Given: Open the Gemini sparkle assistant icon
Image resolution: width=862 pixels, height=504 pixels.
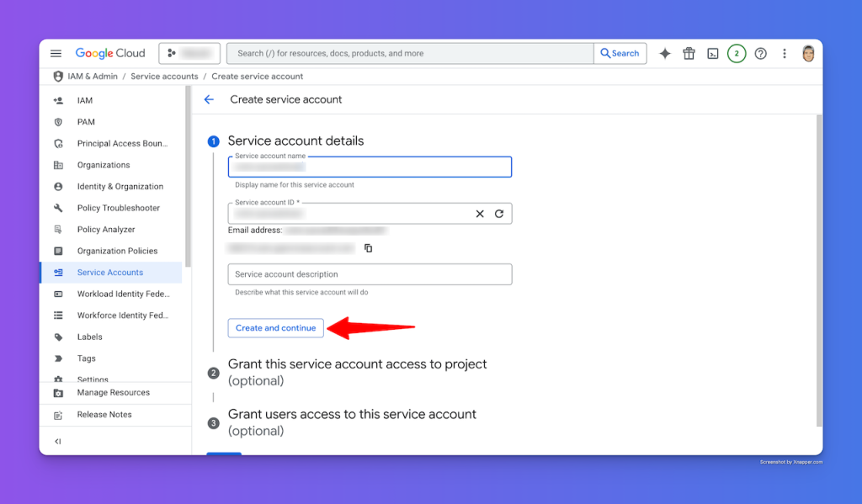Looking at the screenshot, I should (x=665, y=53).
